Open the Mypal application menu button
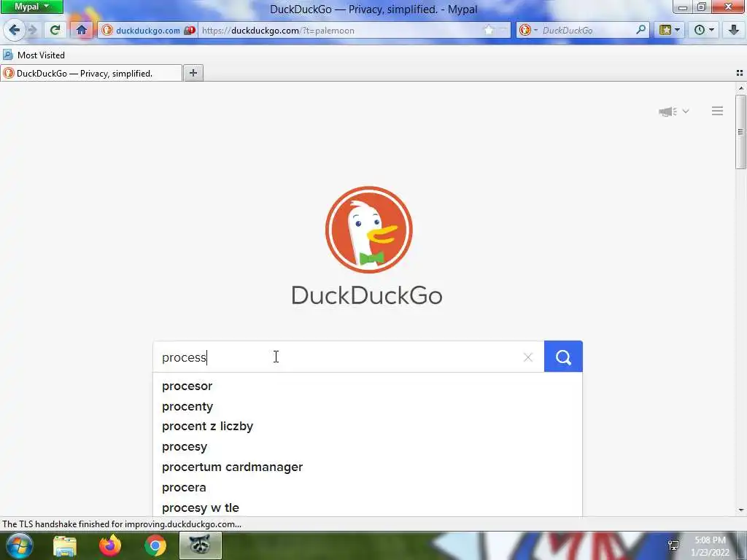The width and height of the screenshot is (747, 560). [32, 7]
